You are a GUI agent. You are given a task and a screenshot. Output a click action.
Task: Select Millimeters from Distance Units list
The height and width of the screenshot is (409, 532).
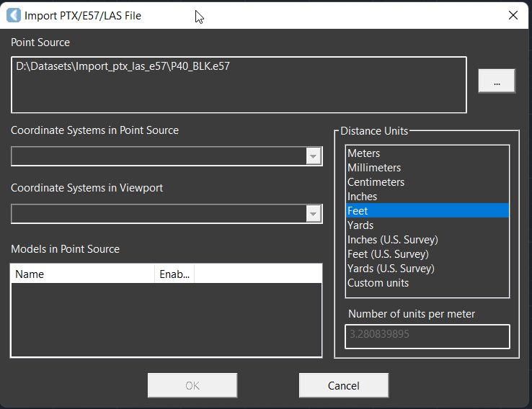374,168
